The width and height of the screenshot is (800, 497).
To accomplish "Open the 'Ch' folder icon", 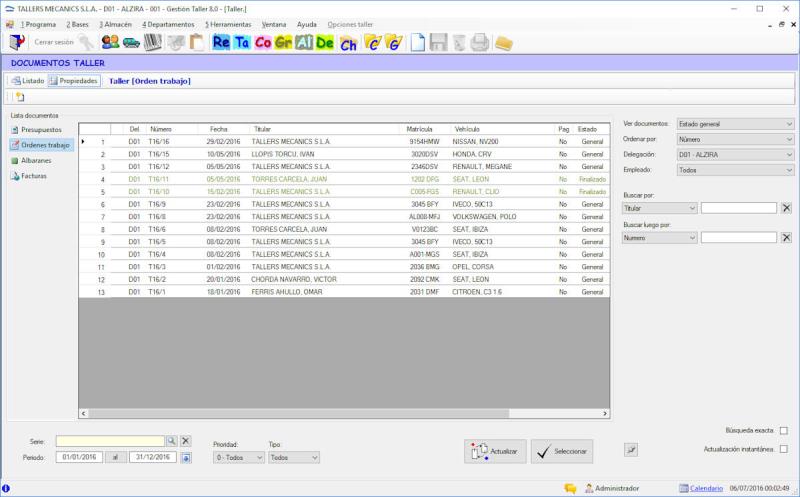I will [x=348, y=44].
